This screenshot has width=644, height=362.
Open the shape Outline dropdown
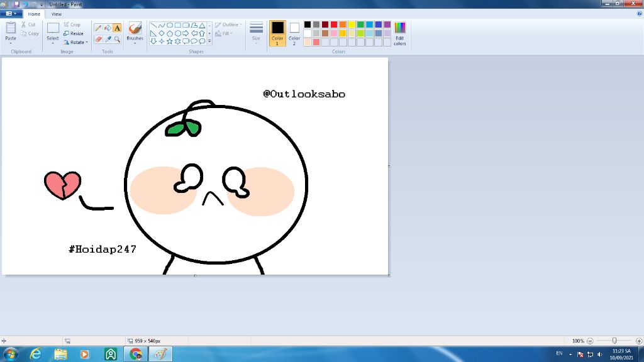point(228,25)
